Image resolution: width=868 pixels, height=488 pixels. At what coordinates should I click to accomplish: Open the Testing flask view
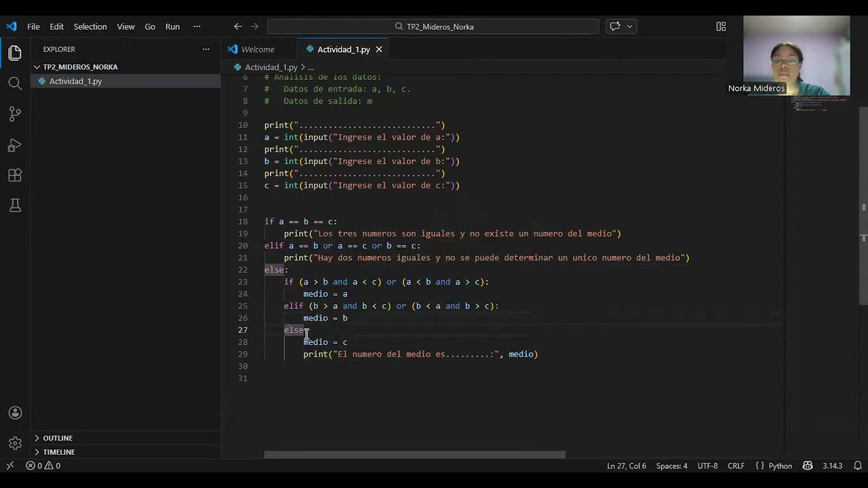(x=15, y=205)
